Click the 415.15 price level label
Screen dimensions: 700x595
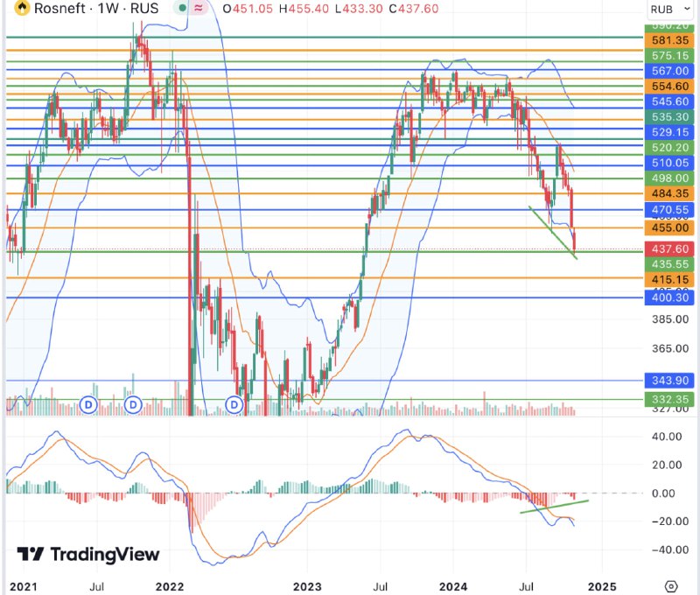(x=669, y=279)
